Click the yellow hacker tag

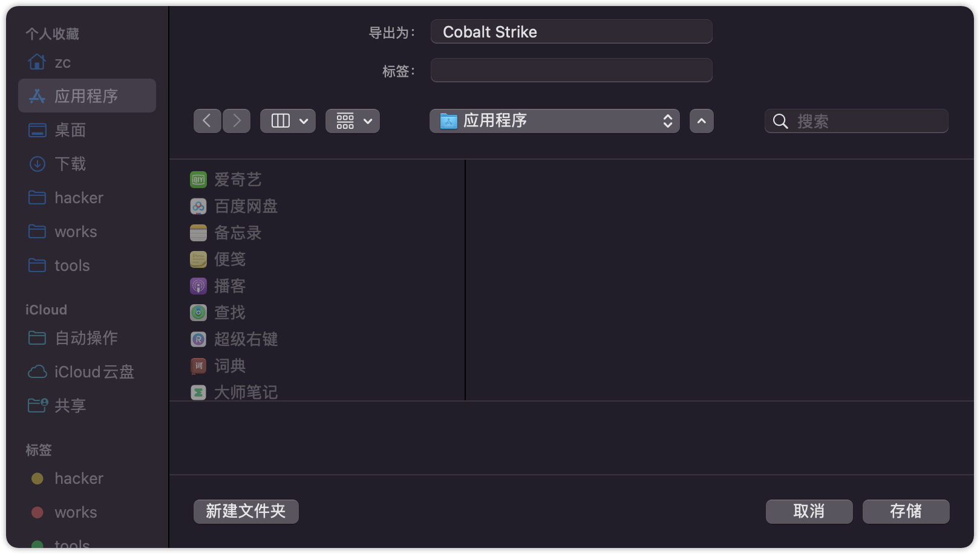tap(79, 478)
